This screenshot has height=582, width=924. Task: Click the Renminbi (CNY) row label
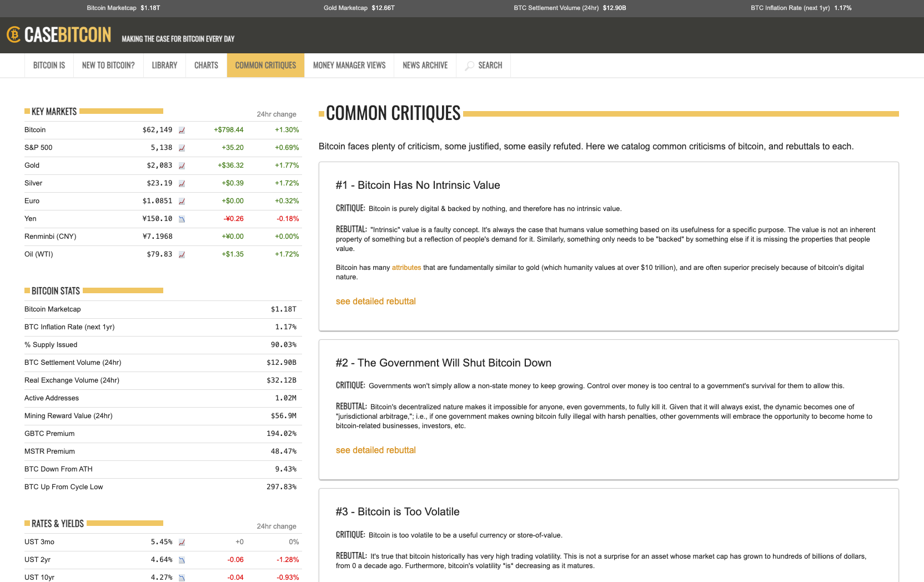[x=51, y=237]
